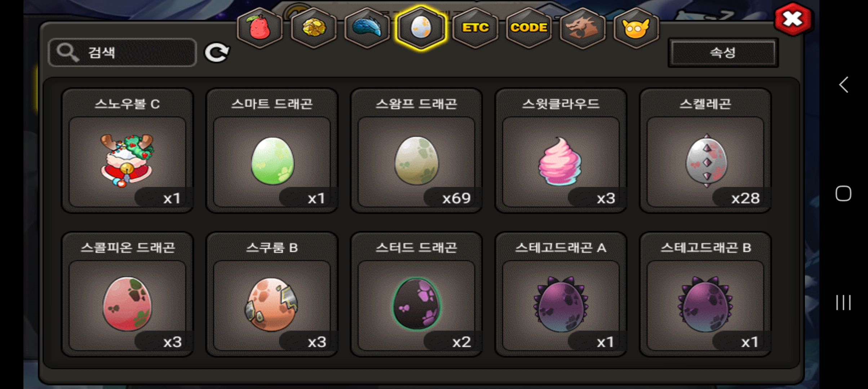
Task: Open the 속성 attribute filter
Action: click(x=723, y=53)
